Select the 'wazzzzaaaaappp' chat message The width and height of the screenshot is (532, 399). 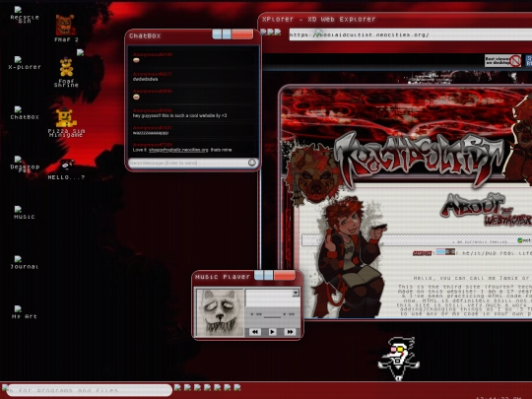tap(151, 133)
